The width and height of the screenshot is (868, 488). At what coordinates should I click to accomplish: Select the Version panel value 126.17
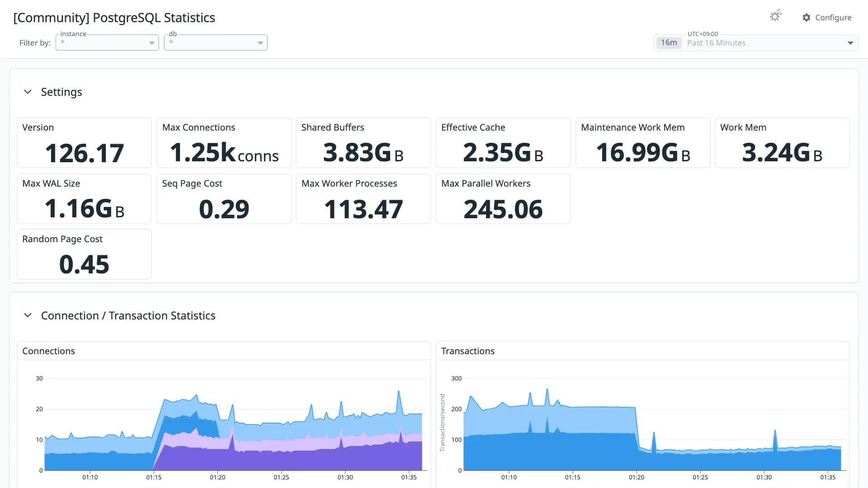(x=84, y=153)
